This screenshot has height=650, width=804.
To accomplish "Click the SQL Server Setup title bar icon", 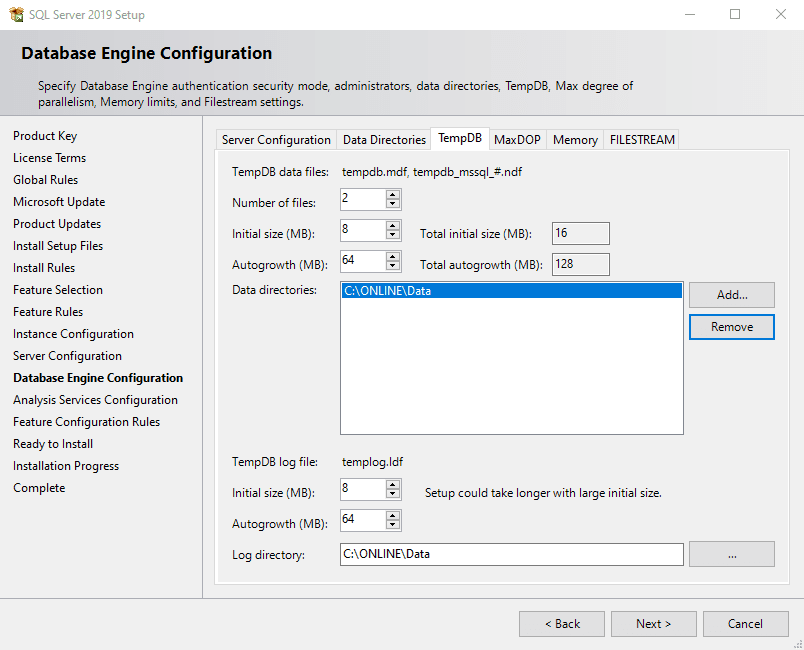I will tap(14, 14).
